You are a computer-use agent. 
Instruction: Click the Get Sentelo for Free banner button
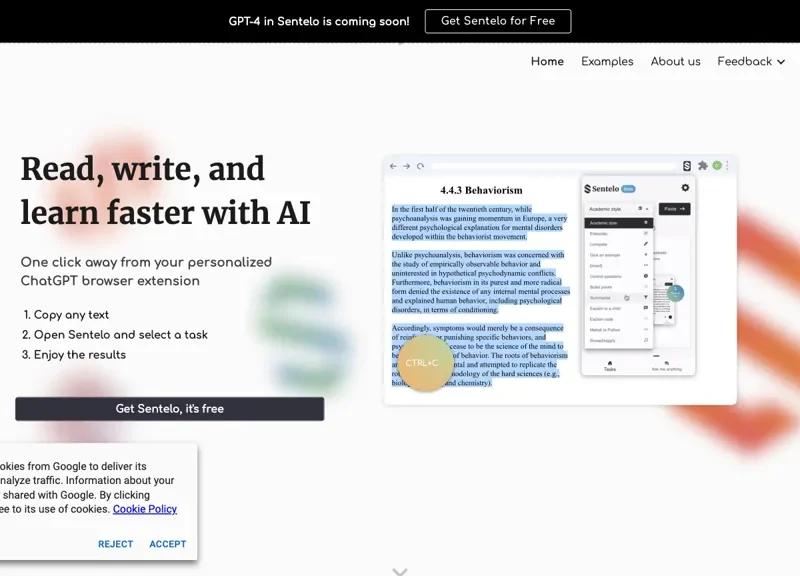498,21
